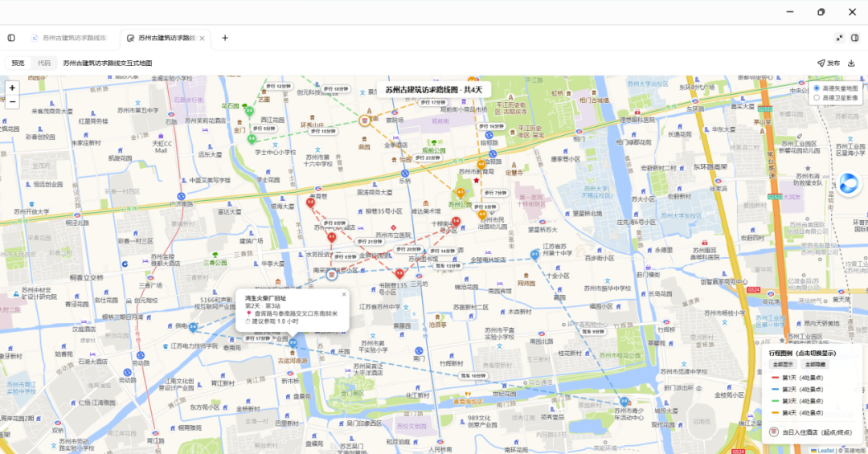Click the floating blue assistant orb
868x454 pixels.
tap(849, 184)
